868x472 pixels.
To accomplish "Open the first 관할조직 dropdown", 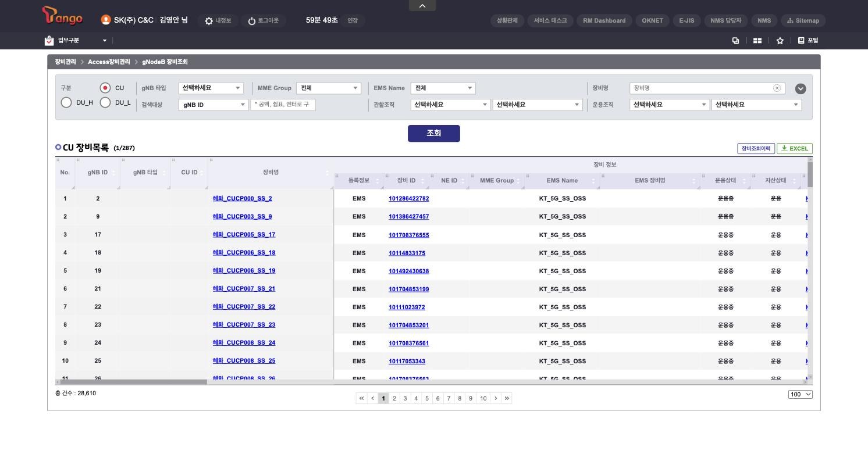I will [450, 105].
